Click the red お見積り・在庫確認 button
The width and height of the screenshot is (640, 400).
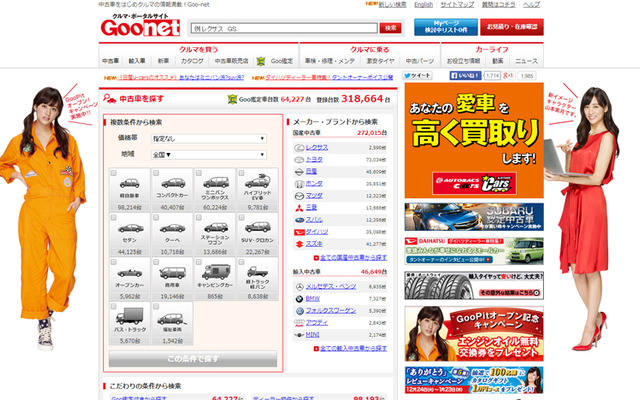point(512,27)
